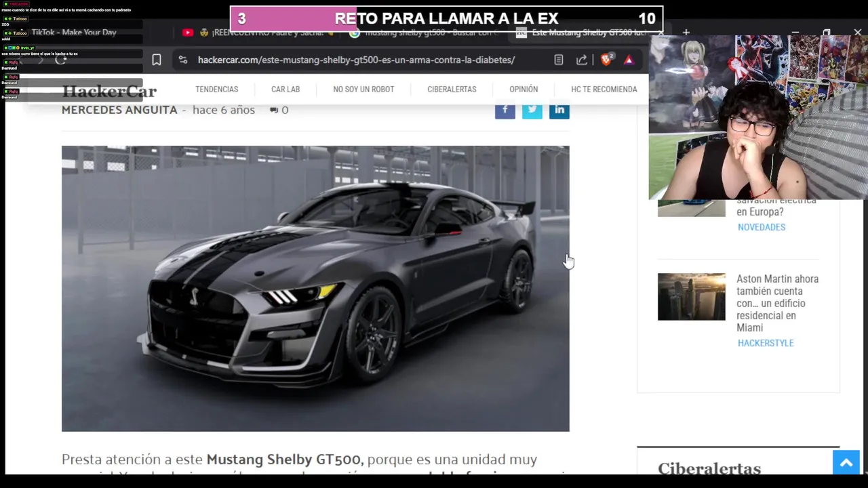The height and width of the screenshot is (488, 868).
Task: Open reader mode icon in address bar
Action: click(558, 60)
